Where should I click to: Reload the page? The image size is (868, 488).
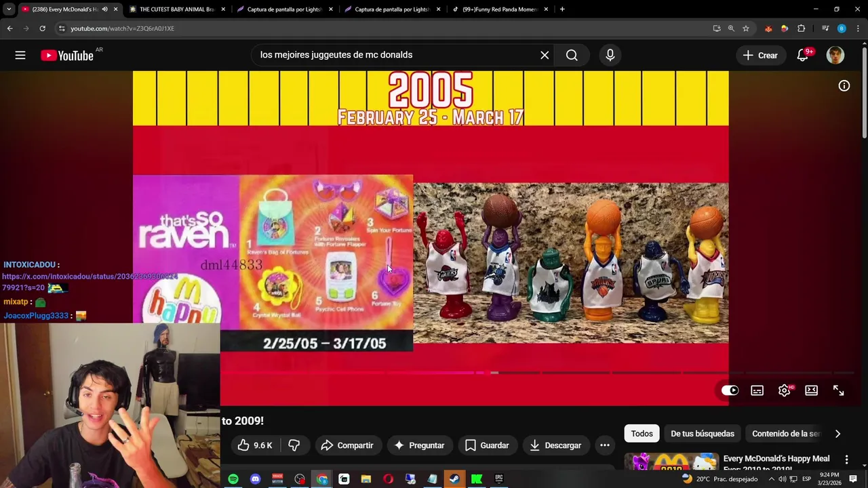tap(42, 28)
